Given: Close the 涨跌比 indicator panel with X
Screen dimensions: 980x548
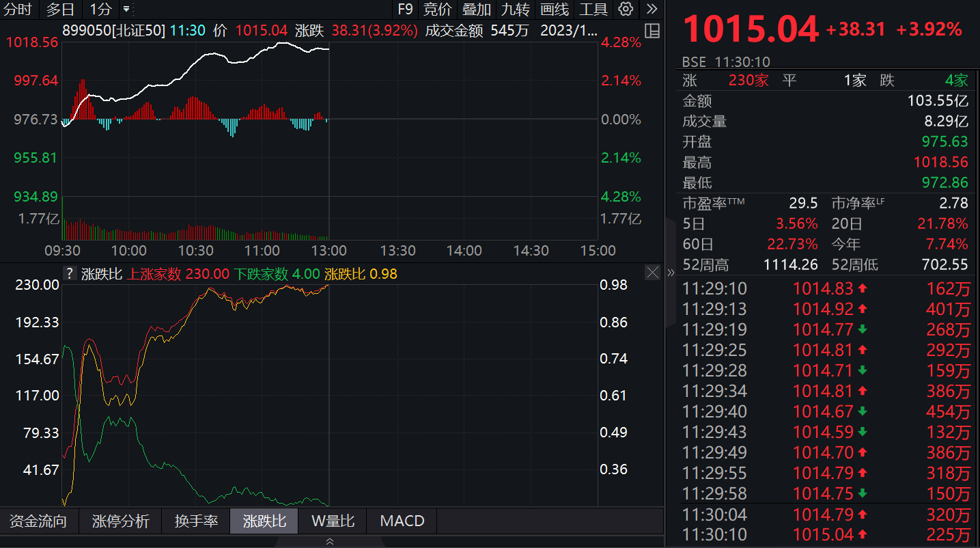Looking at the screenshot, I should click(653, 273).
